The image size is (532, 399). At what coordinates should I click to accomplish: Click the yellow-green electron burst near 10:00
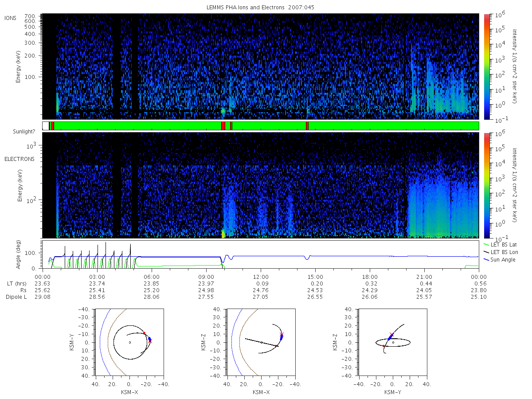(223, 234)
